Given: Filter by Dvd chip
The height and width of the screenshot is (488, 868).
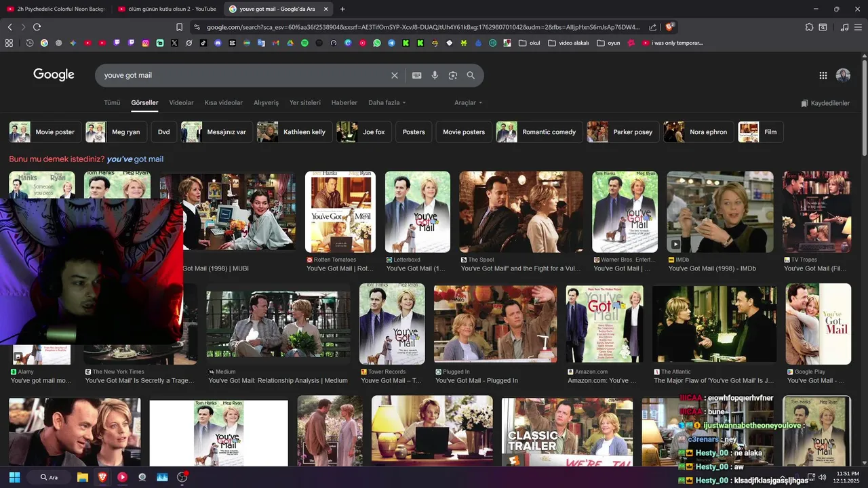Looking at the screenshot, I should pyautogui.click(x=163, y=132).
